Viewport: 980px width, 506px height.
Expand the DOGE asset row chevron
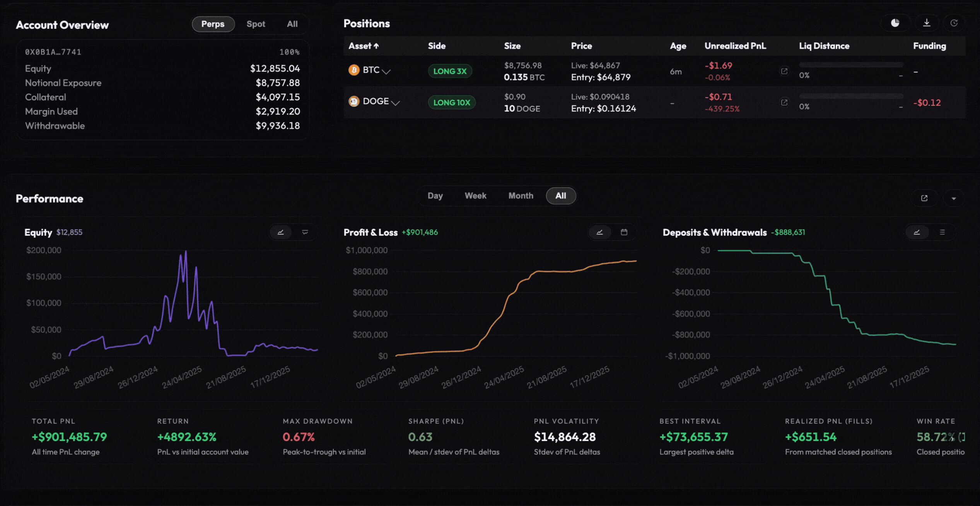[395, 103]
